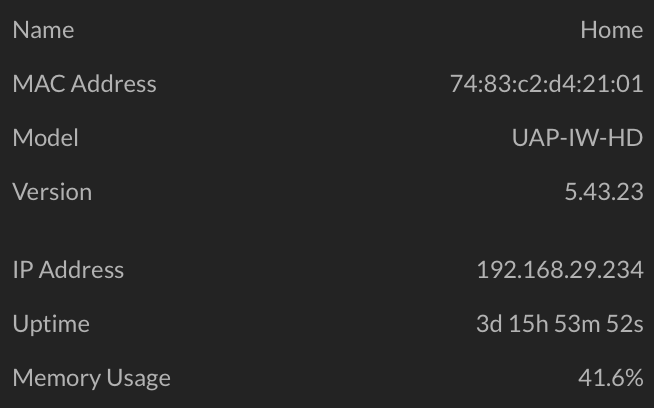Viewport: 654px width, 408px height.
Task: Click the Uptime row in device details
Action: click(327, 324)
